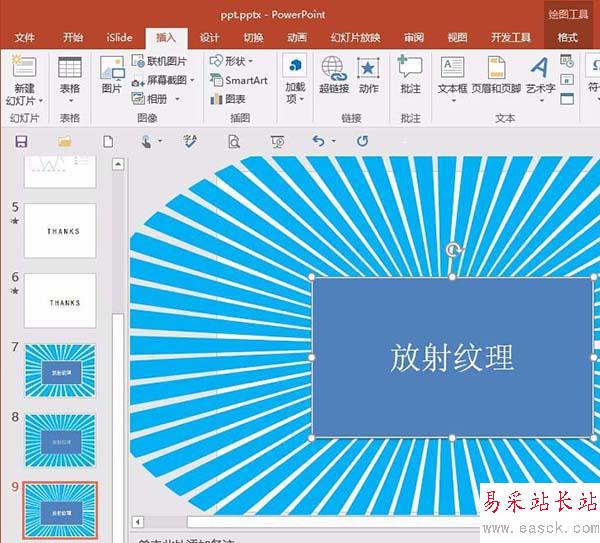The image size is (600, 543).
Task: Click the slide panel scroll-up arrow
Action: point(118,165)
